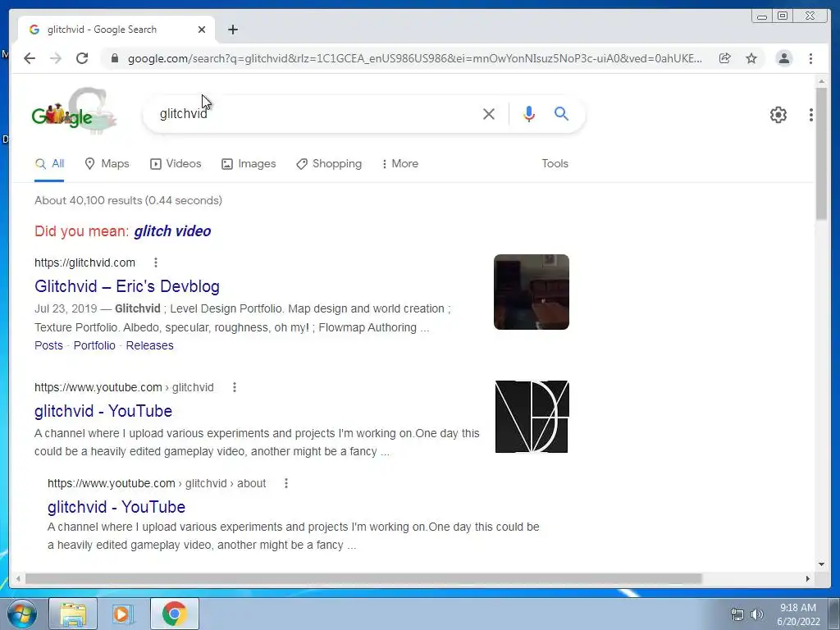840x630 pixels.
Task: Click the https://glitchvid.com URL text
Action: pos(84,262)
